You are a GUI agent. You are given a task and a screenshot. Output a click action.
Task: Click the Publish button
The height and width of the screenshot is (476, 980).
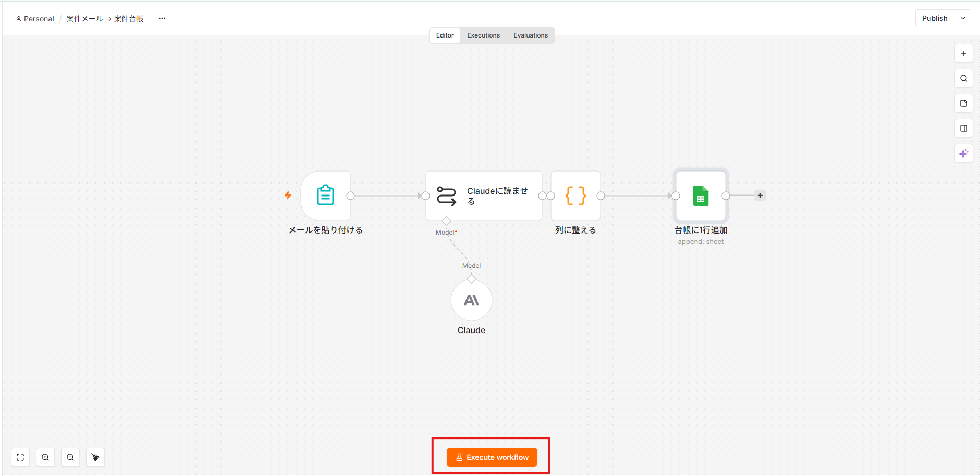point(935,18)
